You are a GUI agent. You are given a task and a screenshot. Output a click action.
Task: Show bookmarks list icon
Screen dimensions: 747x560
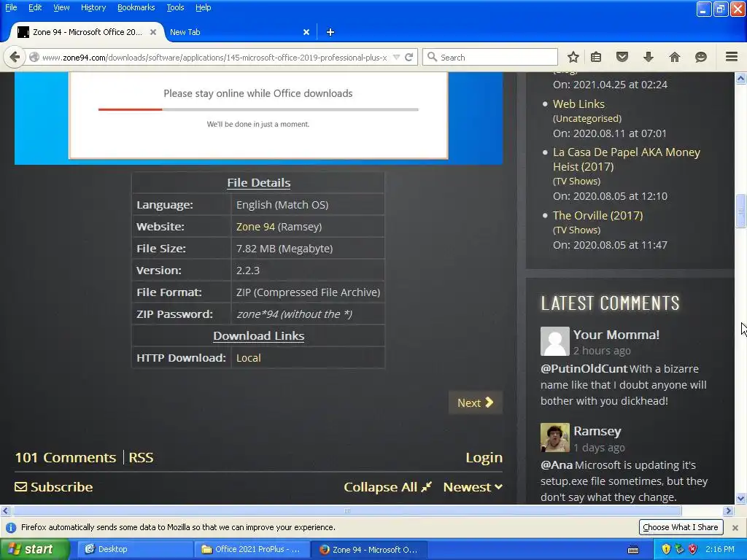coord(596,57)
